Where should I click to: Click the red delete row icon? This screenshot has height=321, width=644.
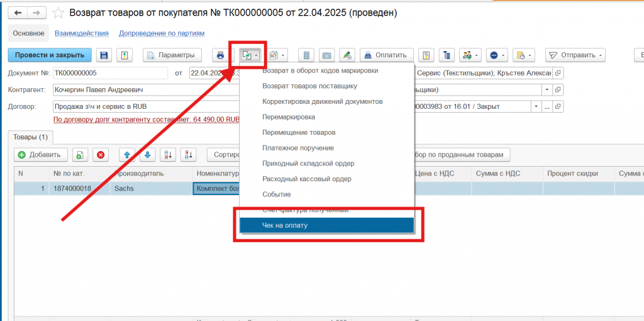point(101,154)
